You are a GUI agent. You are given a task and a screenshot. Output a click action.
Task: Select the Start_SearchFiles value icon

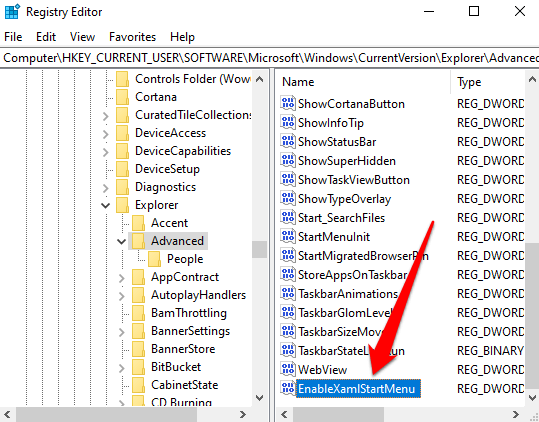(x=288, y=217)
